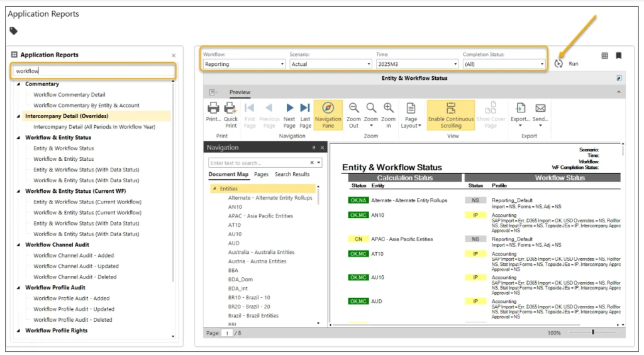
Task: Click the Quick Print icon
Action: coord(231,109)
